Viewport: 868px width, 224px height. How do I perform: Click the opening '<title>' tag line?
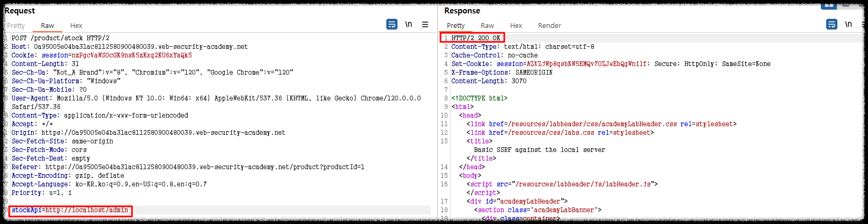(x=479, y=141)
